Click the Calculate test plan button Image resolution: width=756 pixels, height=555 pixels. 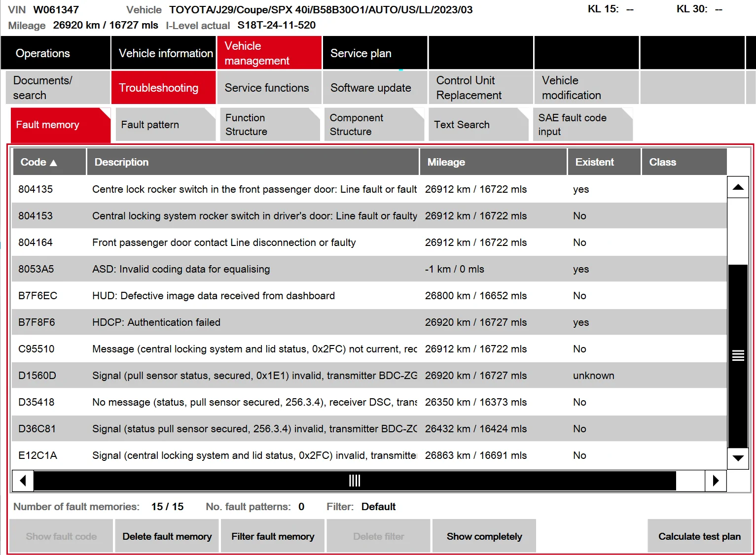point(699,536)
